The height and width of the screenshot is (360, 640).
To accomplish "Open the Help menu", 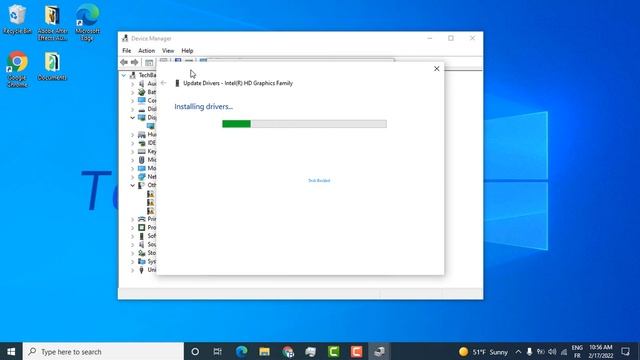I will [x=187, y=51].
